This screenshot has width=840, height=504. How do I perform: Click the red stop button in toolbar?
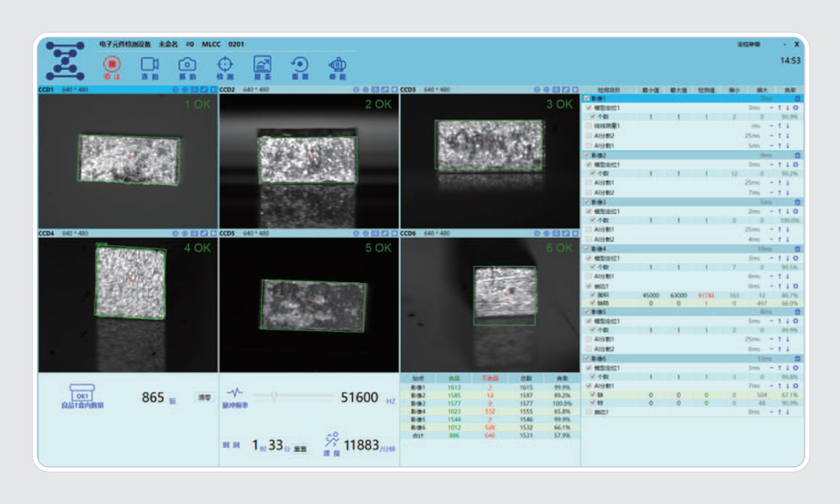pos(112,66)
